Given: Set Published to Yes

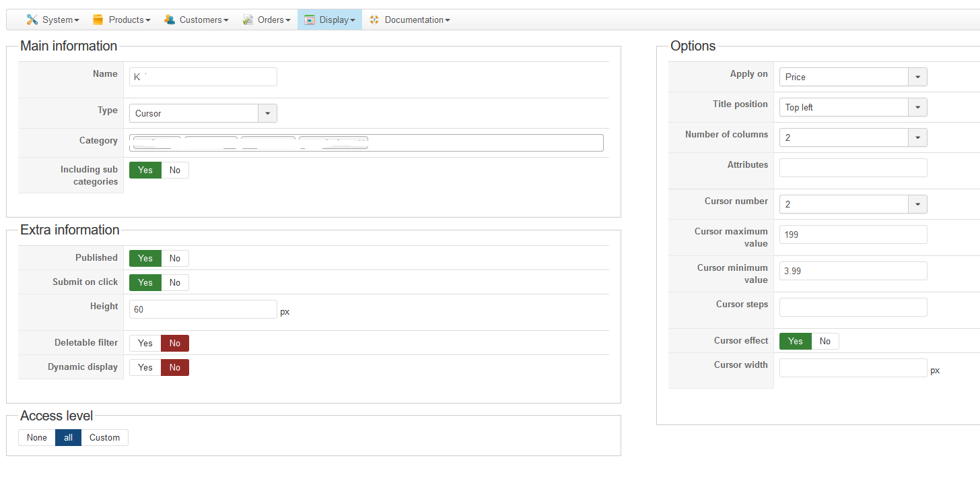Looking at the screenshot, I should point(145,258).
